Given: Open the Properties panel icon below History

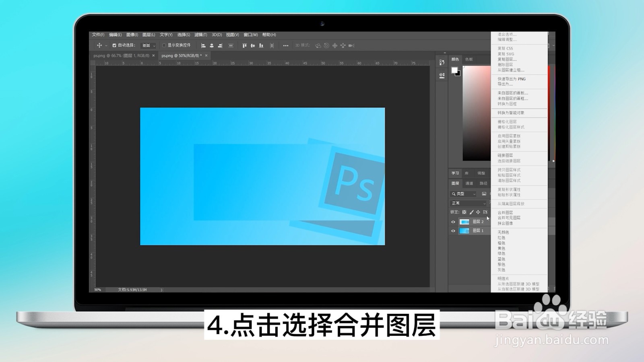Looking at the screenshot, I should 442,76.
